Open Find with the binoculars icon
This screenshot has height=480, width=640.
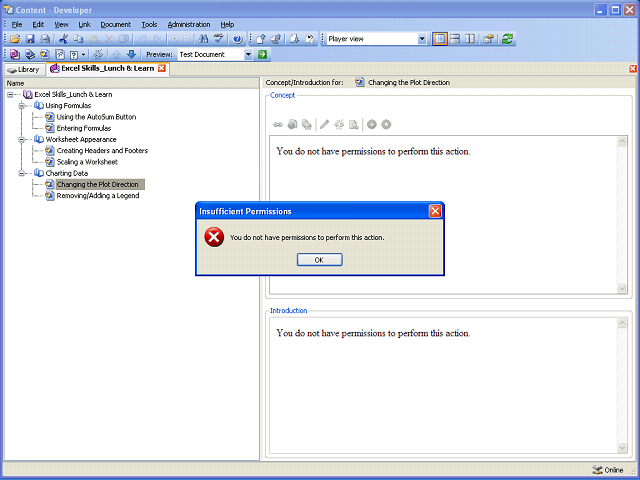203,39
